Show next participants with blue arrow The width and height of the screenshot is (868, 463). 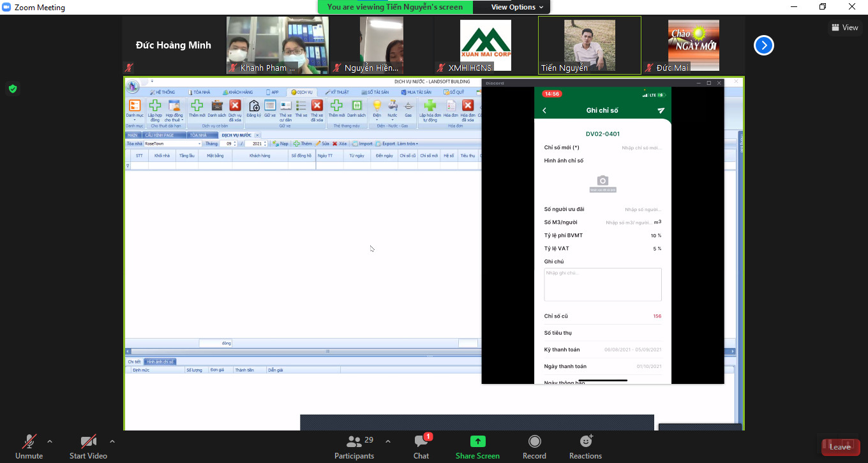pos(763,45)
